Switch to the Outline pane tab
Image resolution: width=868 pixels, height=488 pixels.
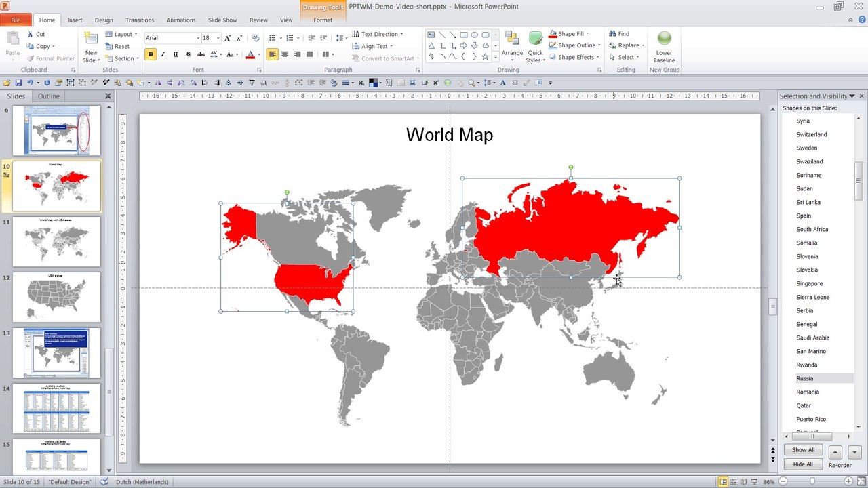click(x=49, y=96)
